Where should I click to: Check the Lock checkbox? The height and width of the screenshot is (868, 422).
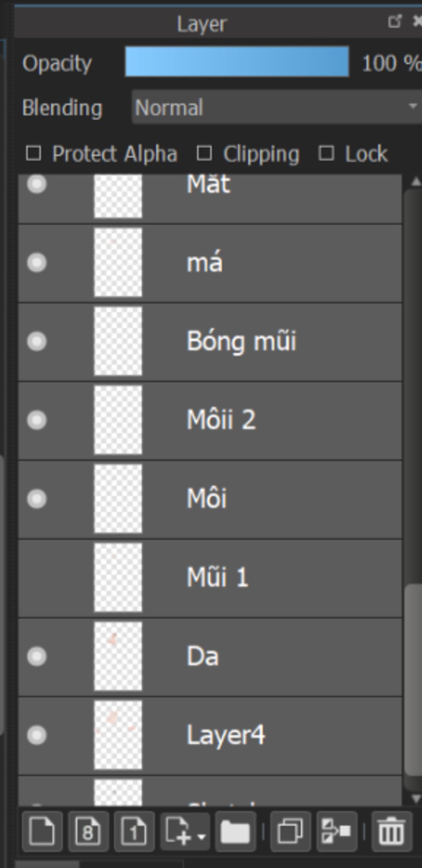(x=326, y=154)
